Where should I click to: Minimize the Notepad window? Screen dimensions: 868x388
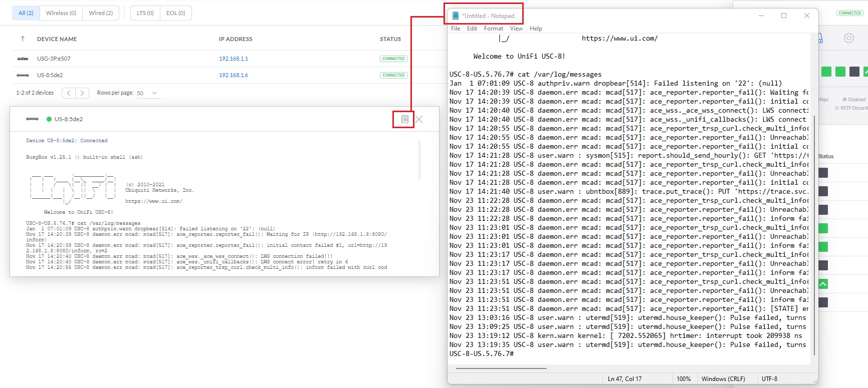pos(761,16)
